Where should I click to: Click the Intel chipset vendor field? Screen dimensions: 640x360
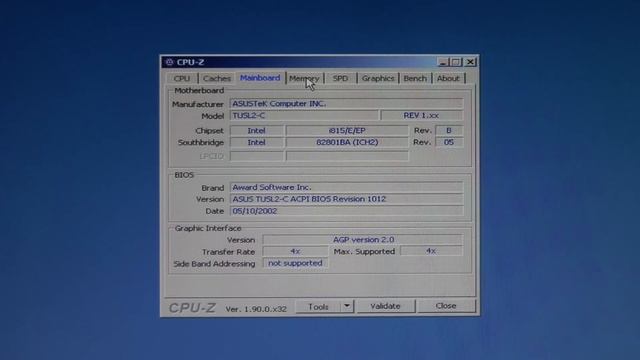(x=257, y=131)
